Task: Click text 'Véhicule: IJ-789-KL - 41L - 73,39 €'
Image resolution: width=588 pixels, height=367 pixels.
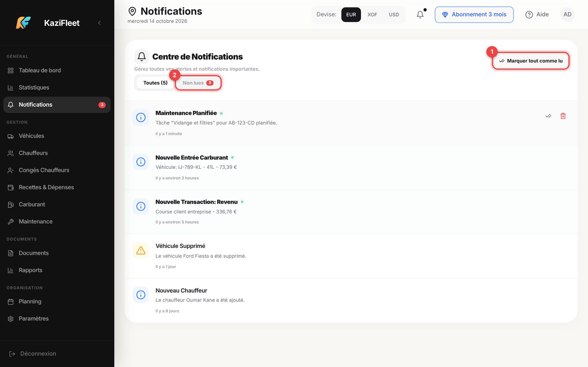Action: coord(196,167)
